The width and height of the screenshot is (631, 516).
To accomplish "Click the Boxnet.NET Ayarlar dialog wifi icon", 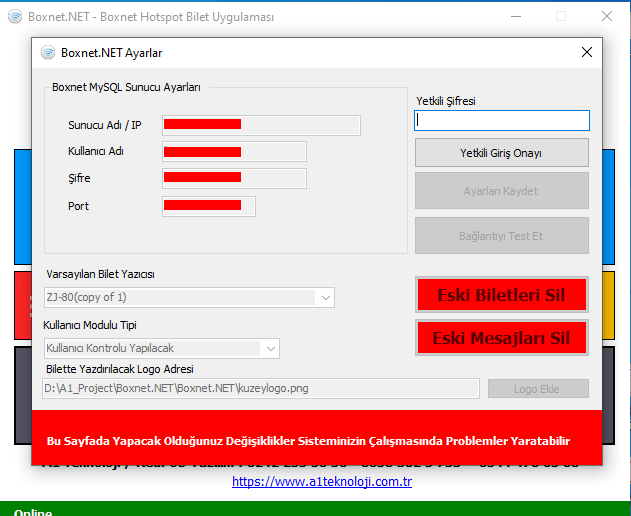I will tap(48, 52).
